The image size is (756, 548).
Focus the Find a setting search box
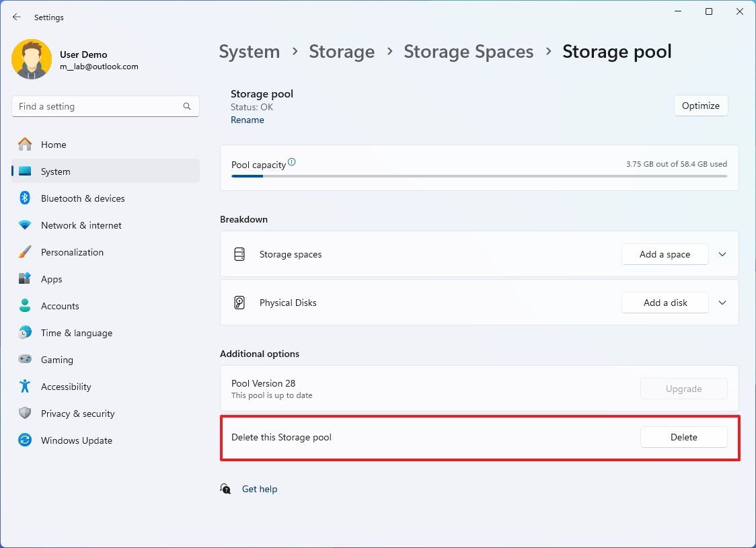(x=98, y=106)
